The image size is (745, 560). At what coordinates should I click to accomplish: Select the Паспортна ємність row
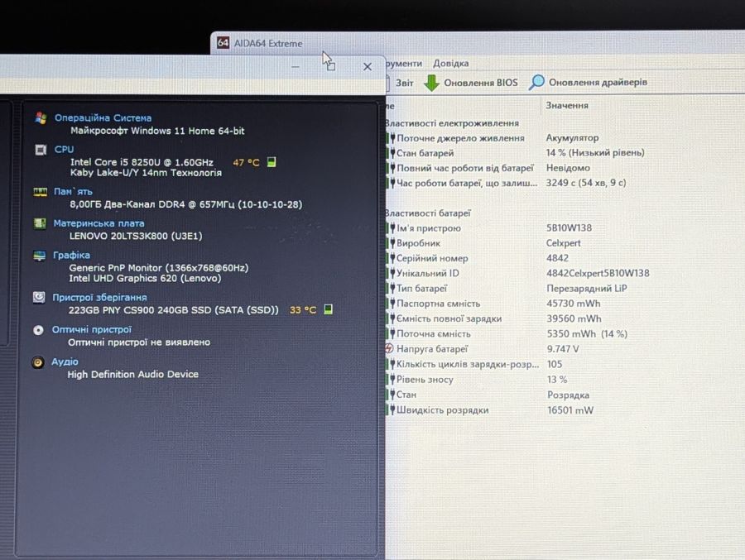coord(493,304)
